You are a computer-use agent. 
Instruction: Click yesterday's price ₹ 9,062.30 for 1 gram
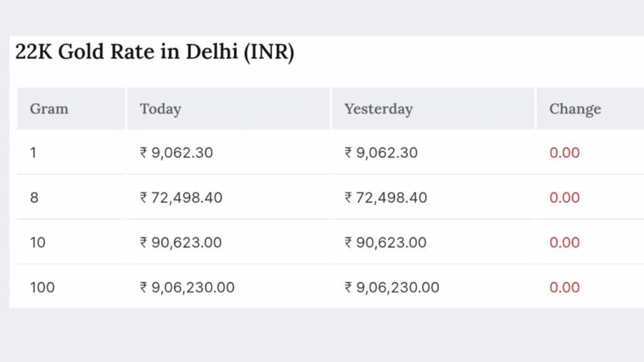[x=380, y=153]
